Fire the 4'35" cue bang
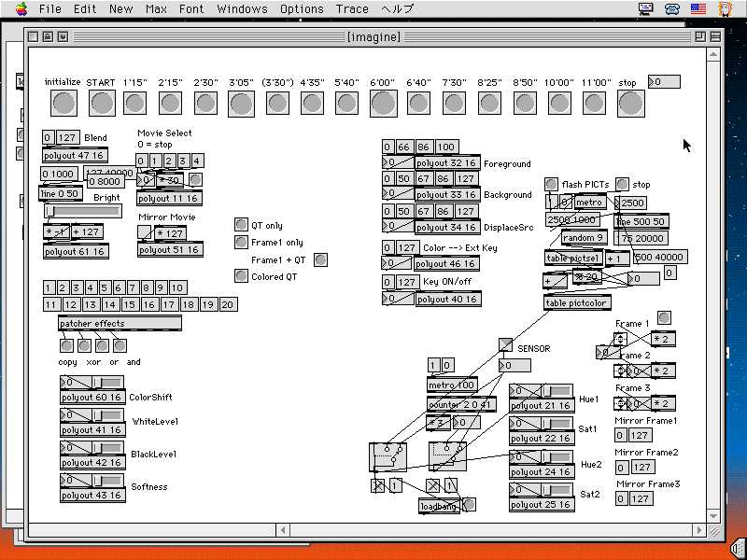This screenshot has width=747, height=560. 312,103
